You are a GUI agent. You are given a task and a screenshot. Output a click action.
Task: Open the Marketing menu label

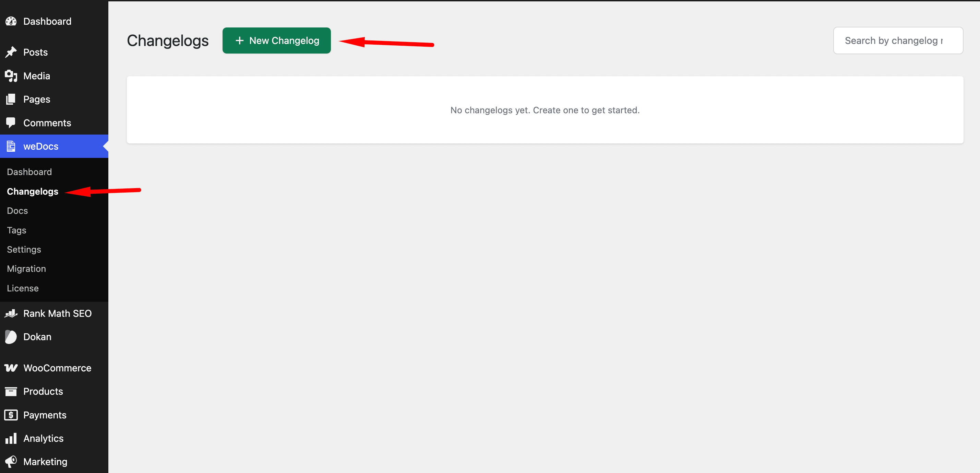click(45, 462)
